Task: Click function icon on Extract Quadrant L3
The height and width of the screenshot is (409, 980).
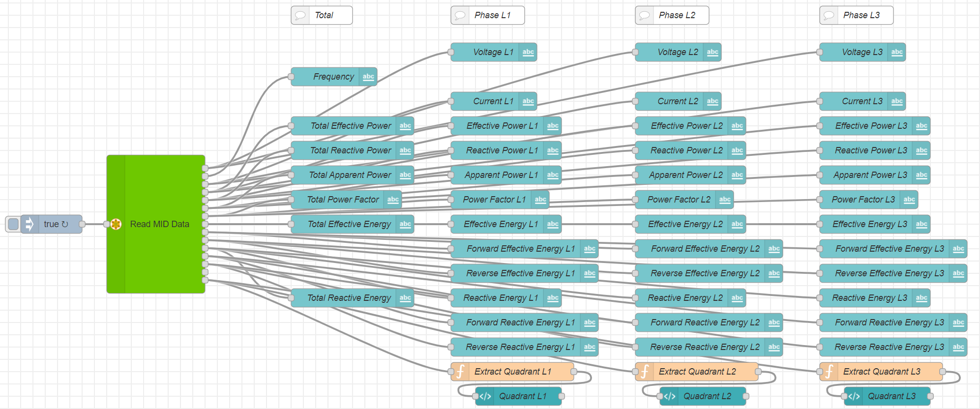Action: point(829,372)
